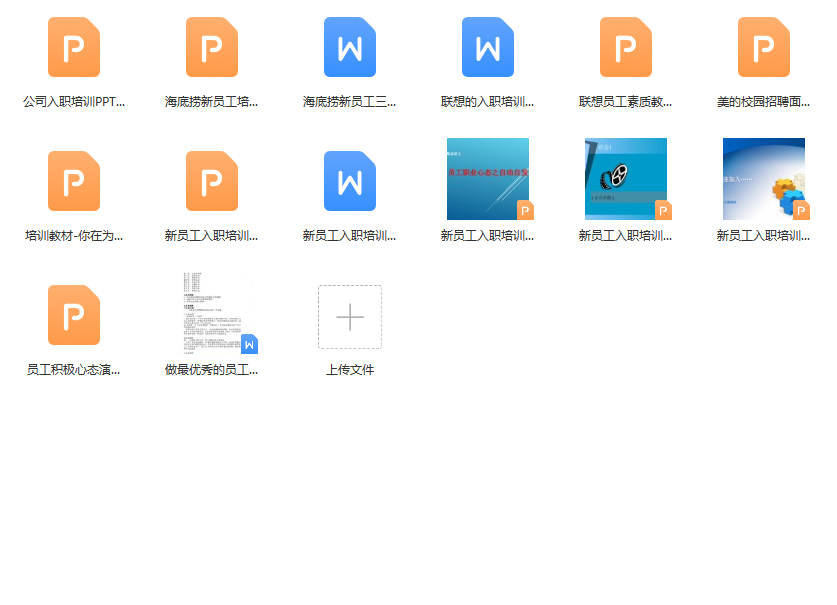The width and height of the screenshot is (837, 605).
Task: Open the 员工积极心态演 presentation icon
Action: [74, 315]
